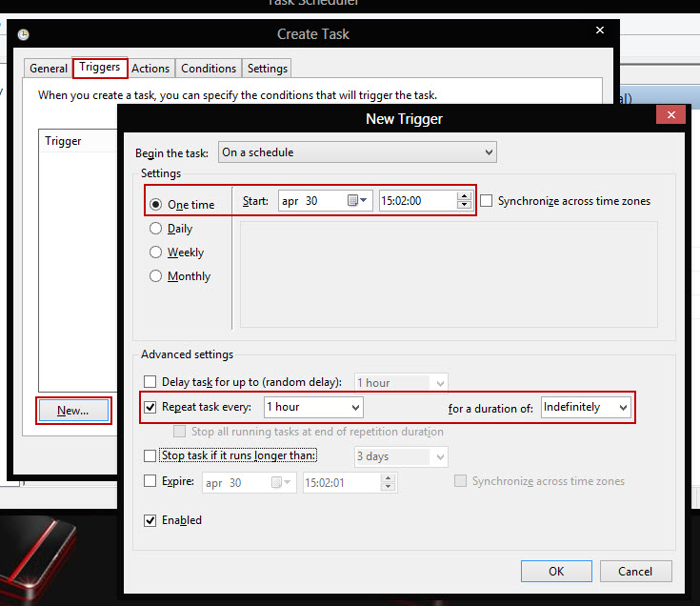The width and height of the screenshot is (700, 606).
Task: Choose the Weekly schedule option
Action: pyautogui.click(x=155, y=252)
